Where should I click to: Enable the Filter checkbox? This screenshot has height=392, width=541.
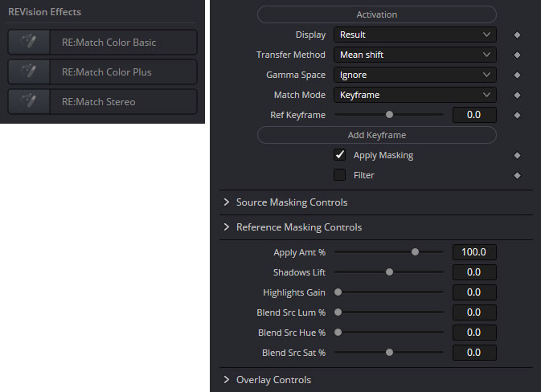(x=339, y=175)
